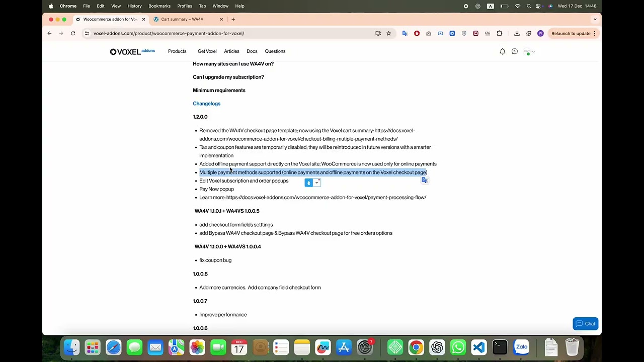Viewport: 644px width, 362px height.
Task: Open the Chat support button
Action: point(585,324)
